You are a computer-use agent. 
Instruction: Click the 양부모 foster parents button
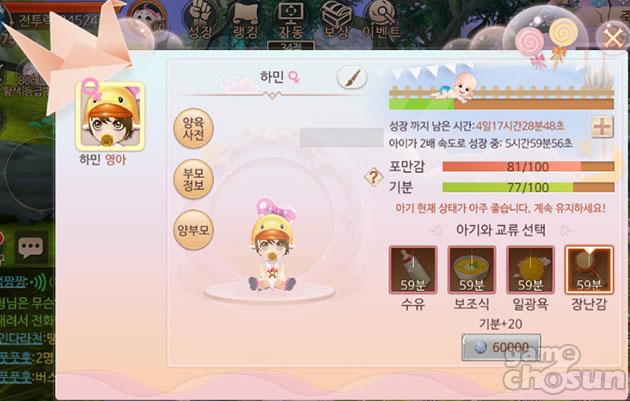tap(193, 230)
